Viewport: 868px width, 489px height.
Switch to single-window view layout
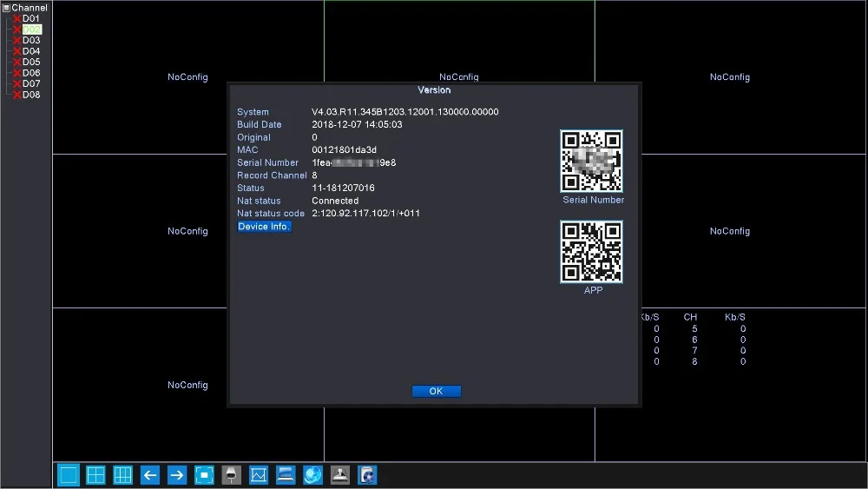click(69, 475)
